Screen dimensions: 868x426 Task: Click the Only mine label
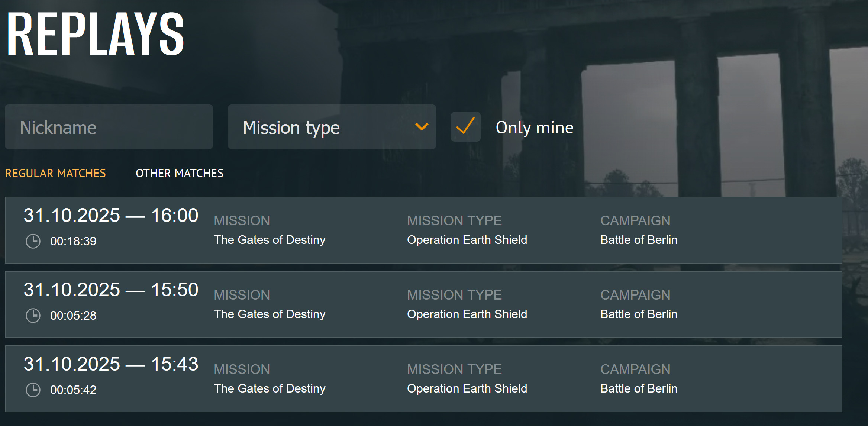[534, 128]
